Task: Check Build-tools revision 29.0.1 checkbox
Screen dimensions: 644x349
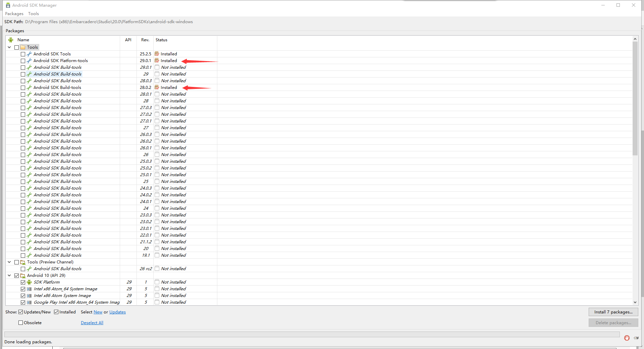Action: point(23,67)
